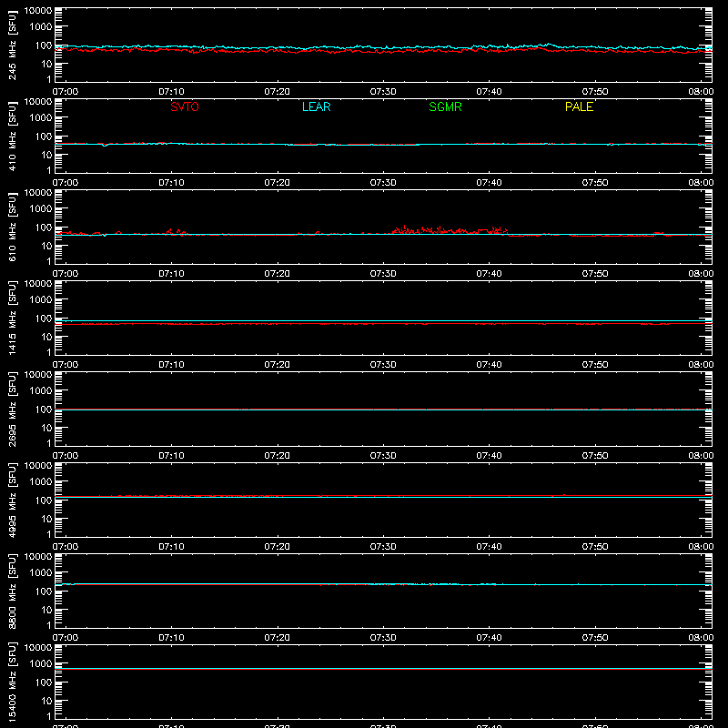Select the 4995 MHz [SFU] axis title
The width and height of the screenshot is (728, 728).
pyautogui.click(x=12, y=500)
